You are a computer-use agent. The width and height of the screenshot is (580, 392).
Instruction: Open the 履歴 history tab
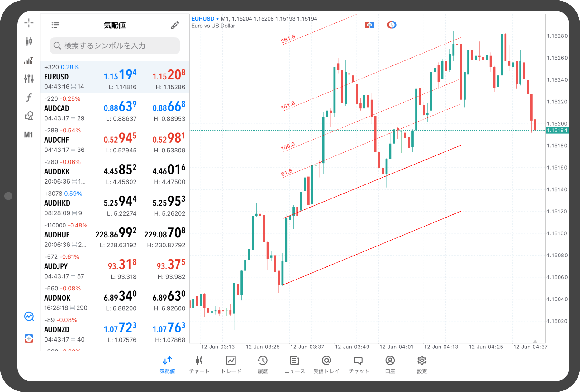tap(263, 364)
